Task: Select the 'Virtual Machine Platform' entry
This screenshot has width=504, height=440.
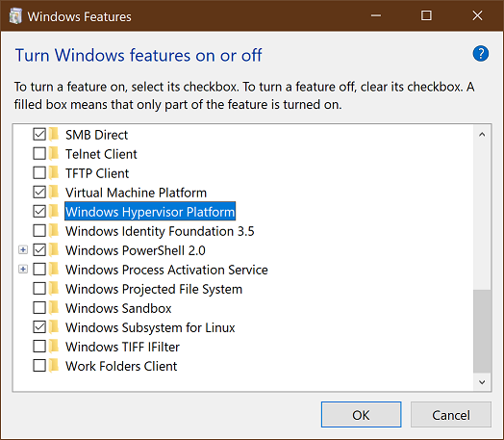Action: tap(136, 193)
